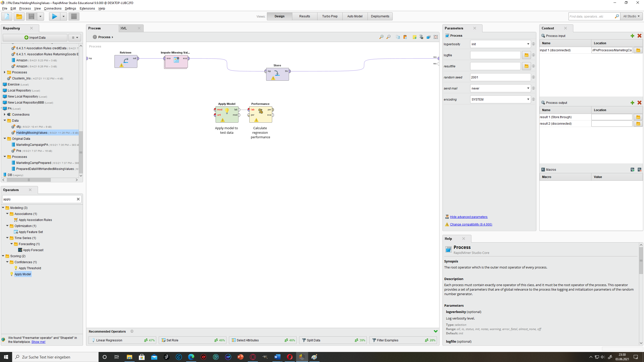Select the Performance operator on the canvas
The width and height of the screenshot is (644, 362).
[261, 115]
